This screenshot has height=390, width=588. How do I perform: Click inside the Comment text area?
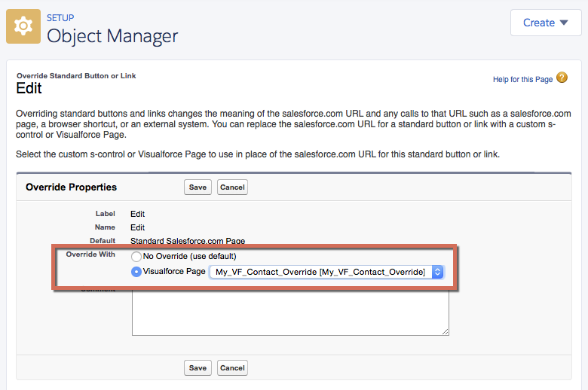[x=290, y=312]
